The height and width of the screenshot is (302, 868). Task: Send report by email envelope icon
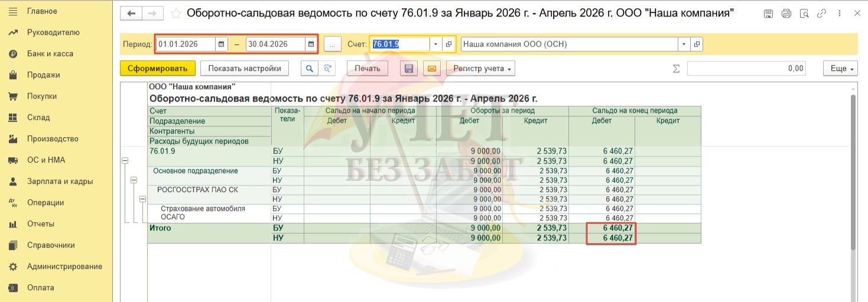431,69
